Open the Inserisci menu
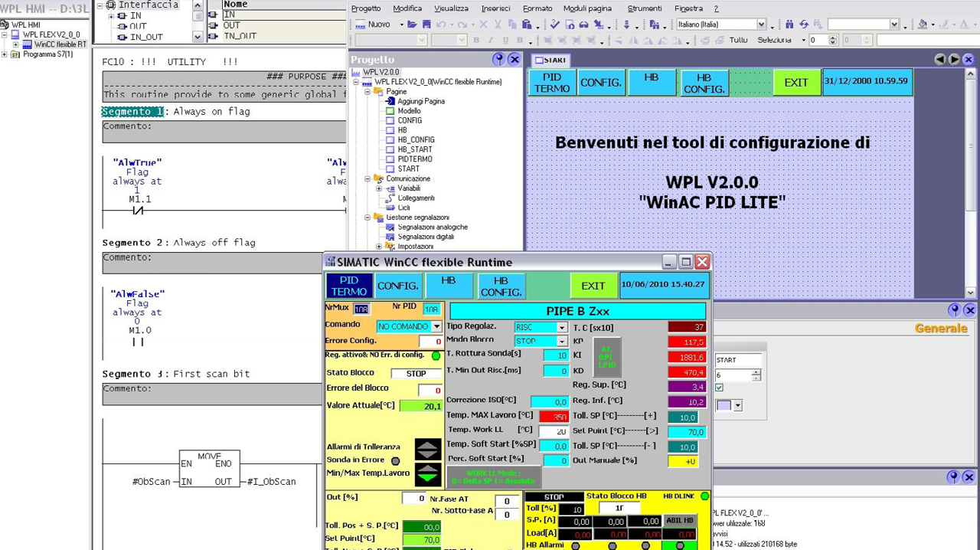Viewport: 980px width, 550px height. coord(495,8)
